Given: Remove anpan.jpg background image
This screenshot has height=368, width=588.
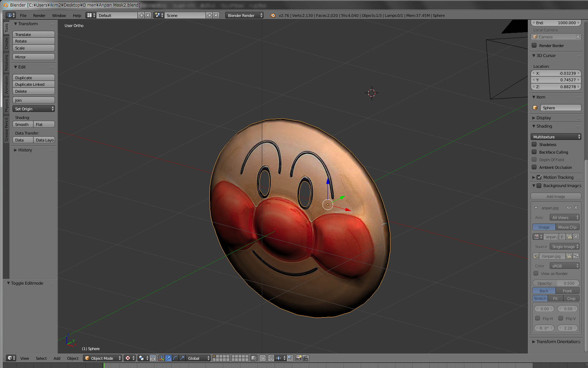Looking at the screenshot, I should click(576, 208).
